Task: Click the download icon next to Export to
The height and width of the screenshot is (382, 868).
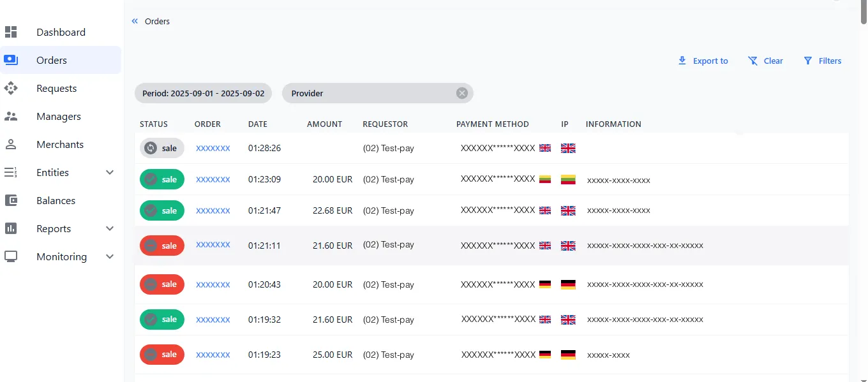Action: pos(682,61)
